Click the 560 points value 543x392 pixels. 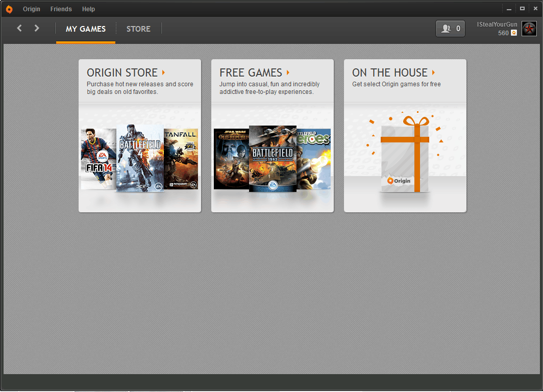[x=503, y=33]
